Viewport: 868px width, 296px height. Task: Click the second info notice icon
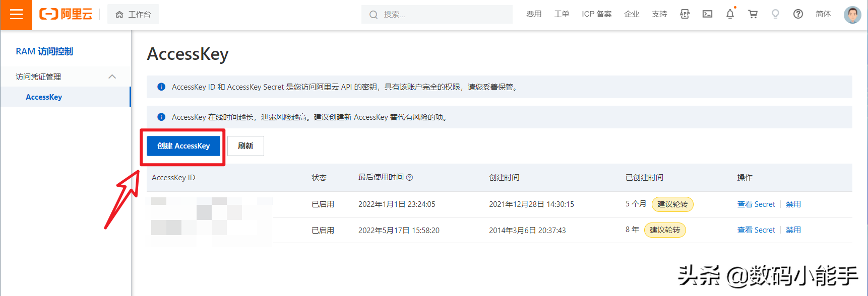[x=161, y=117]
